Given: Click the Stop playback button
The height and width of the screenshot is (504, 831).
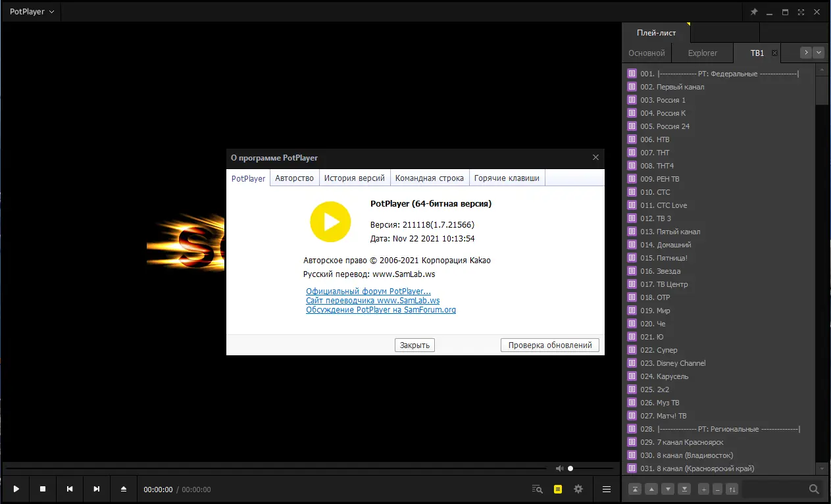Looking at the screenshot, I should pyautogui.click(x=43, y=489).
